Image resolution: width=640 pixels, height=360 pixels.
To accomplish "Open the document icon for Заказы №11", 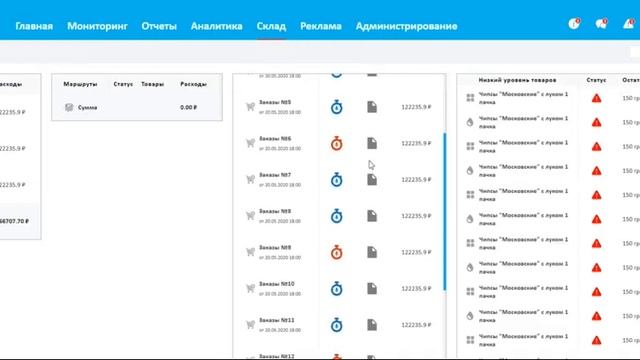I will tap(372, 325).
